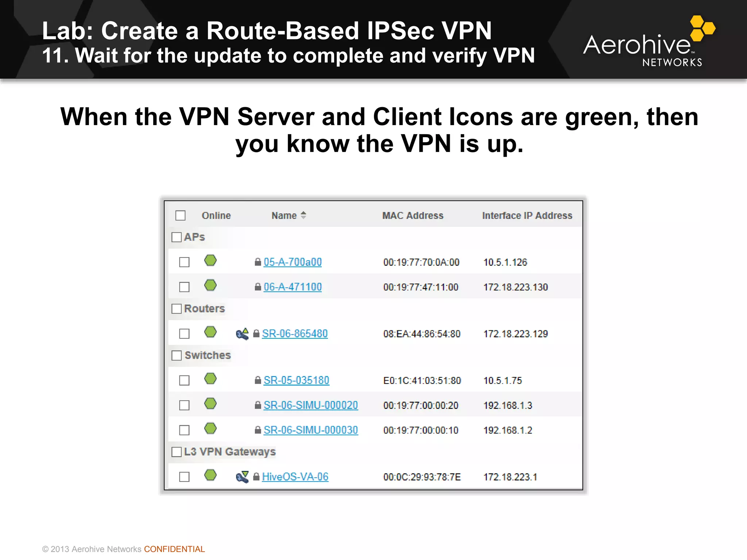Select checkbox for SR-06-SIMU-000030

(x=184, y=430)
